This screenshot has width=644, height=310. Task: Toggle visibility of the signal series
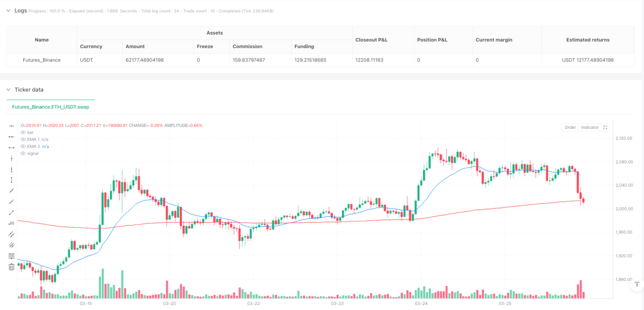pos(30,154)
